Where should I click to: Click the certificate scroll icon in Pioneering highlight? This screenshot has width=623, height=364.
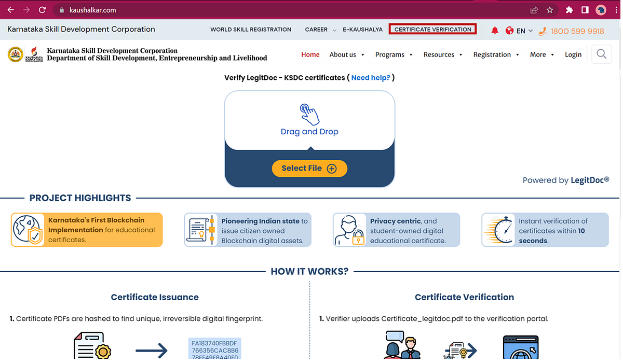[201, 229]
